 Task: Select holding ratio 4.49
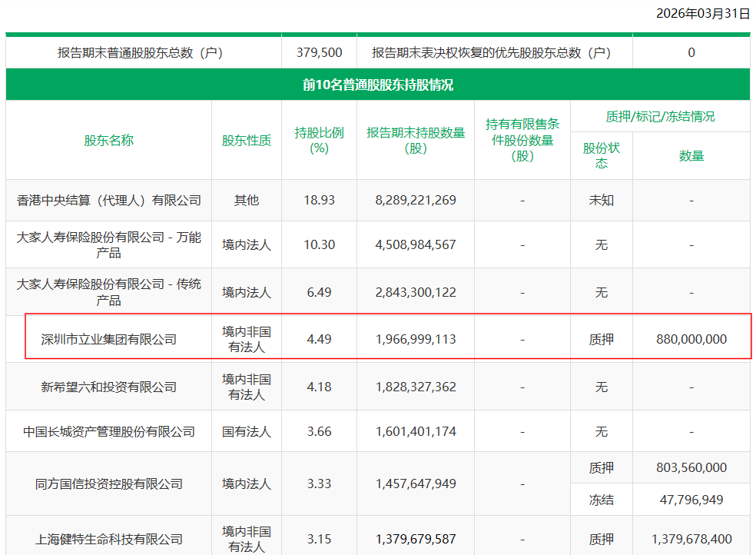pos(319,340)
